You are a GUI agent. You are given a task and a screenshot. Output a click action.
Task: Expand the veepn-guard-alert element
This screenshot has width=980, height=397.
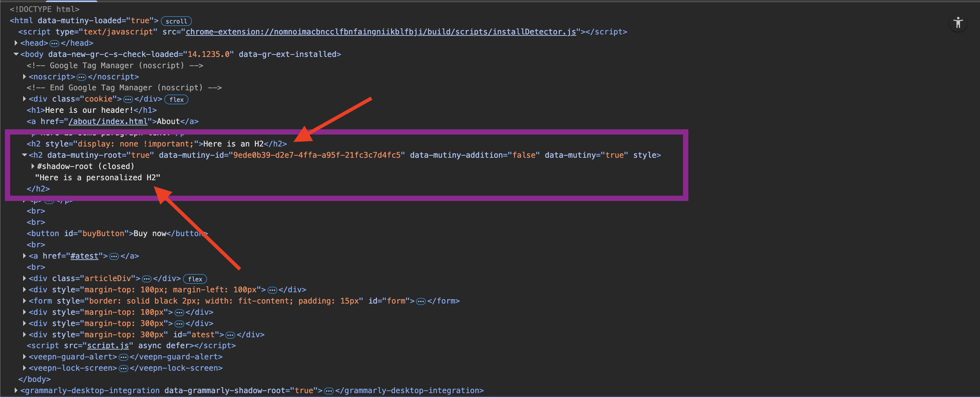point(24,357)
